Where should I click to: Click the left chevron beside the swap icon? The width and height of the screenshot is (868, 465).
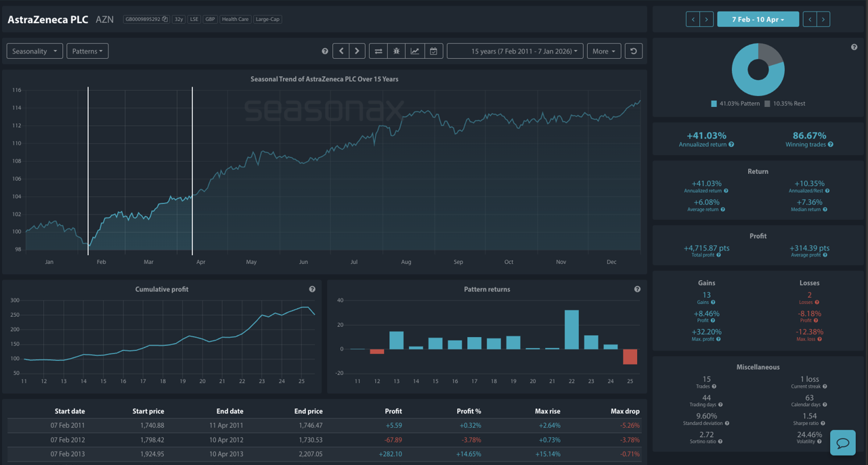coord(341,51)
